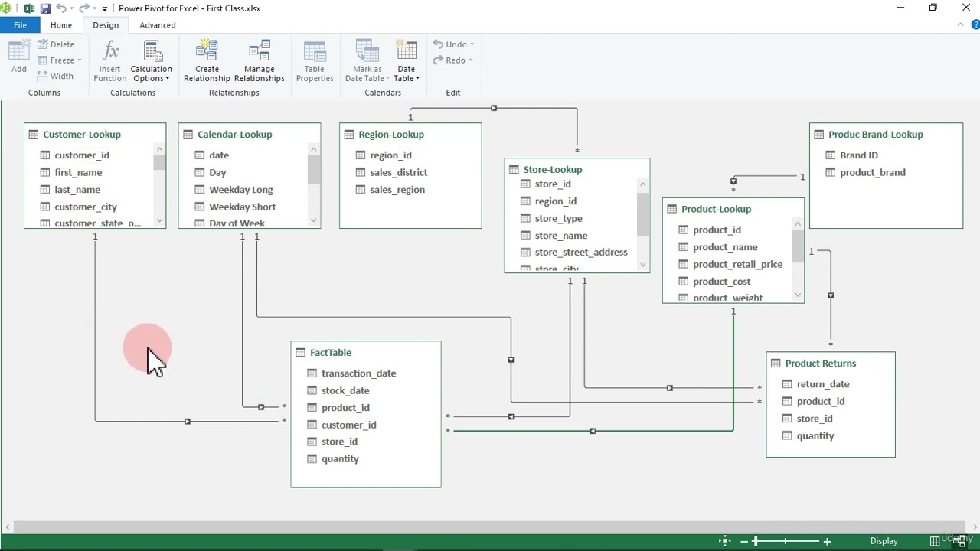Screen dimensions: 980x551
Task: Click zoom in plus button
Action: tap(827, 541)
